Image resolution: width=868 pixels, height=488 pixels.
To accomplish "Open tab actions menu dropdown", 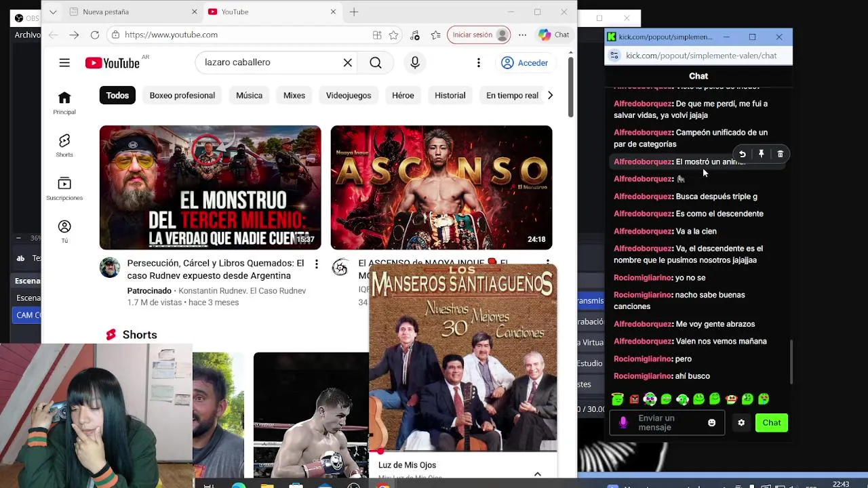I will click(53, 12).
